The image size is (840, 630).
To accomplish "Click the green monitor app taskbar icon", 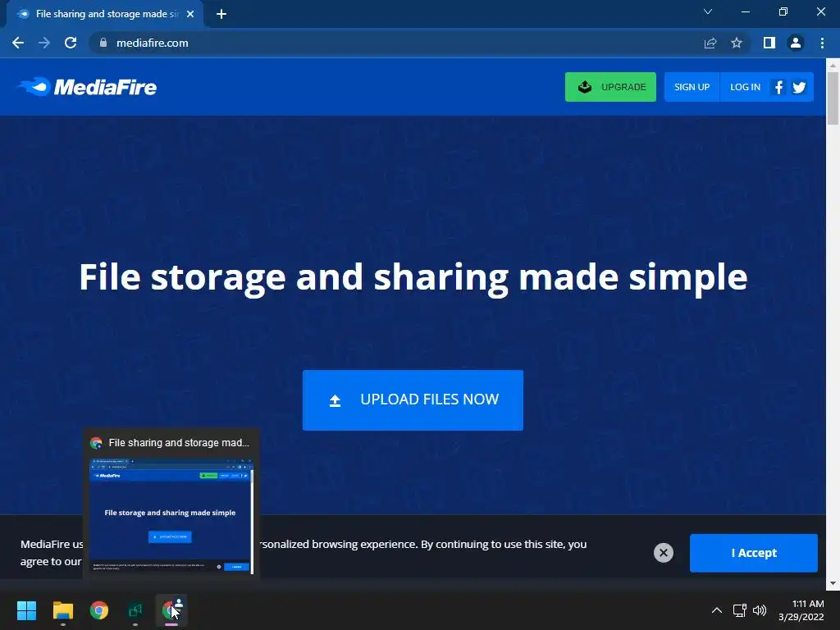I will (135, 610).
